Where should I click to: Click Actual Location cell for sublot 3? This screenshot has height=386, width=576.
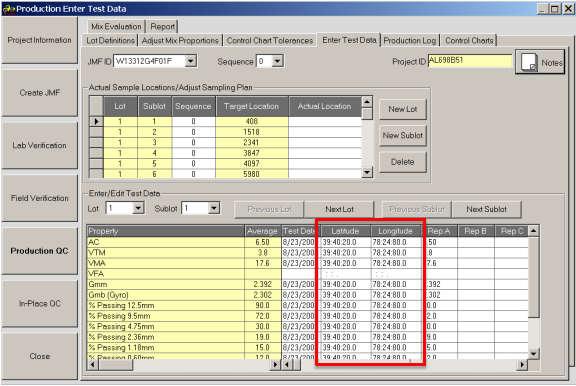[325, 143]
